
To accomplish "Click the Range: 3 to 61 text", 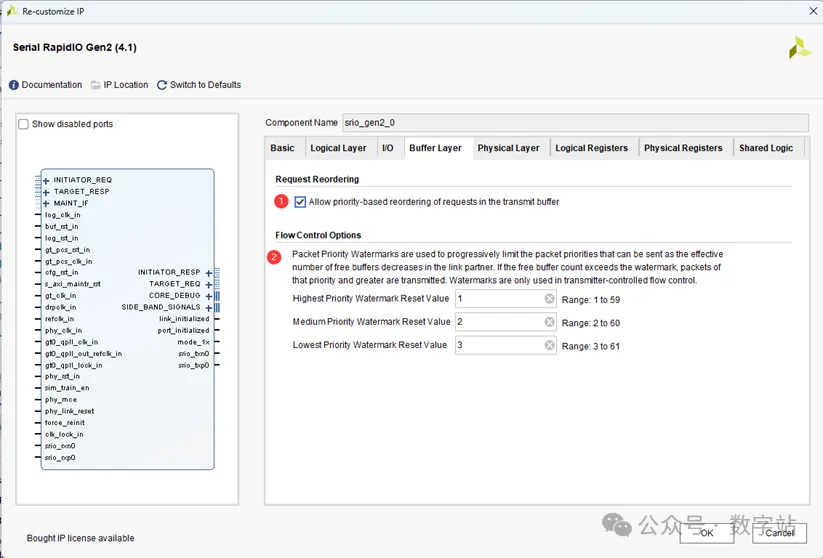I will [x=591, y=346].
